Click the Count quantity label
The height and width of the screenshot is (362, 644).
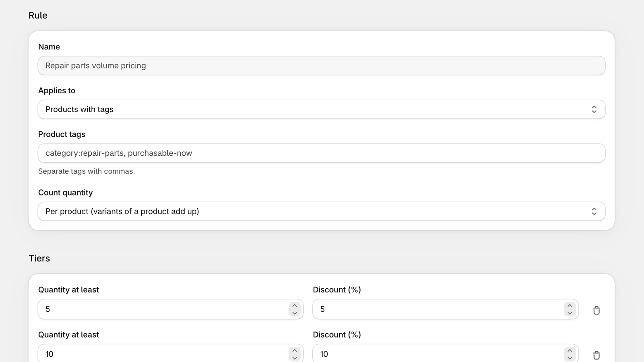66,193
